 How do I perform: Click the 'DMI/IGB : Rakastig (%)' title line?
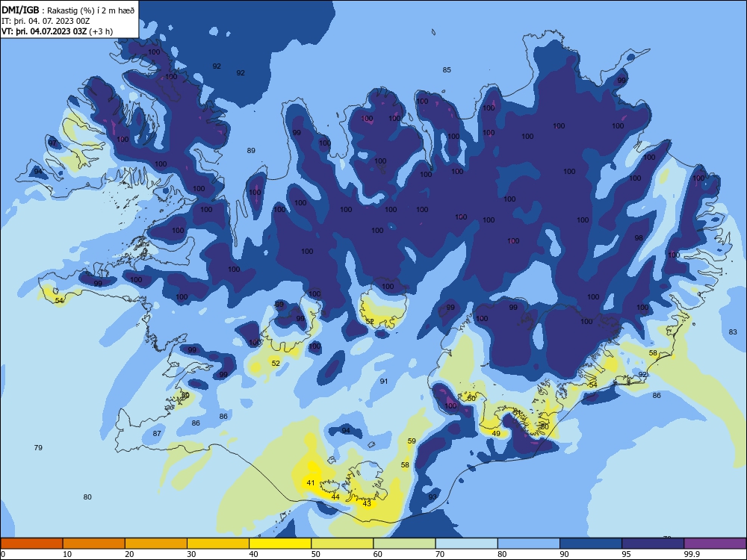point(68,10)
